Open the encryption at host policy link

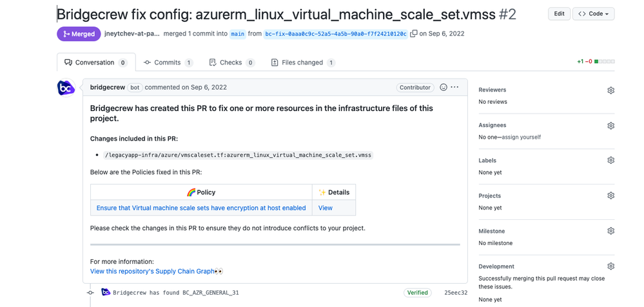tap(201, 208)
